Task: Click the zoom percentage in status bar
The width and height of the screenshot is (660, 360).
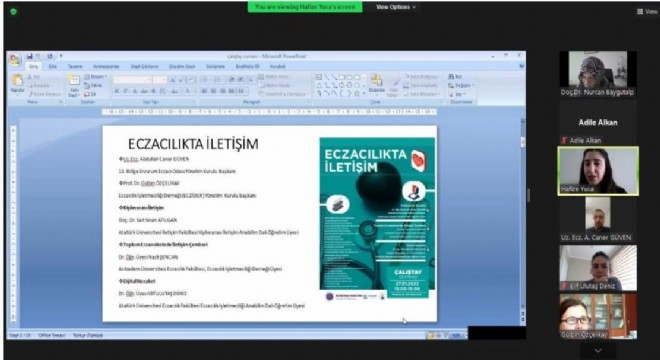Action: coord(455,336)
